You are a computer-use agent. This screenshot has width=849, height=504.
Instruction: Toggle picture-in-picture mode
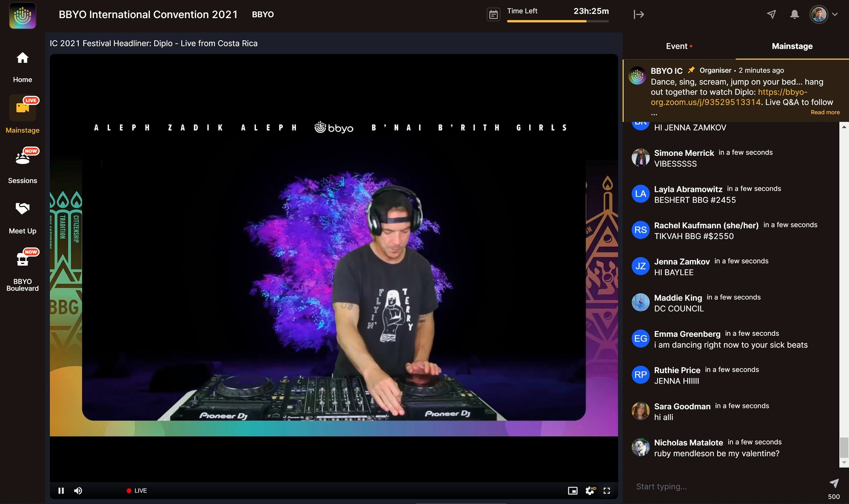(573, 491)
